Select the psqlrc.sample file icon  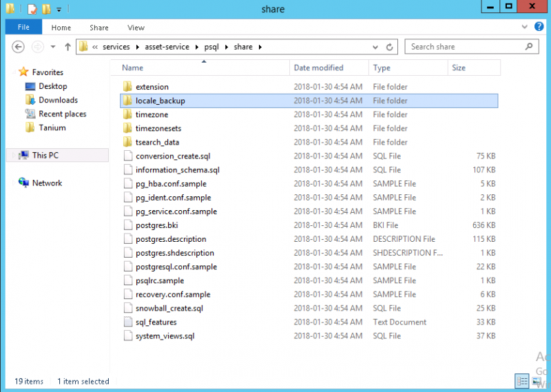128,280
